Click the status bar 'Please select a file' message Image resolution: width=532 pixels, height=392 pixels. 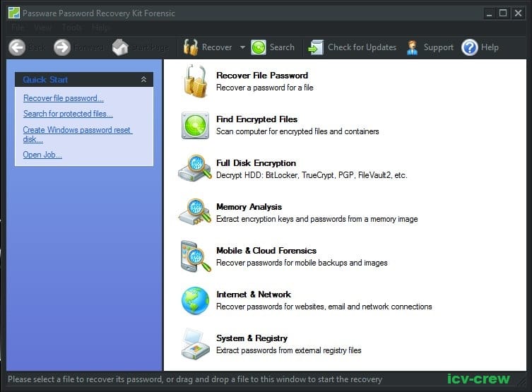pos(195,379)
